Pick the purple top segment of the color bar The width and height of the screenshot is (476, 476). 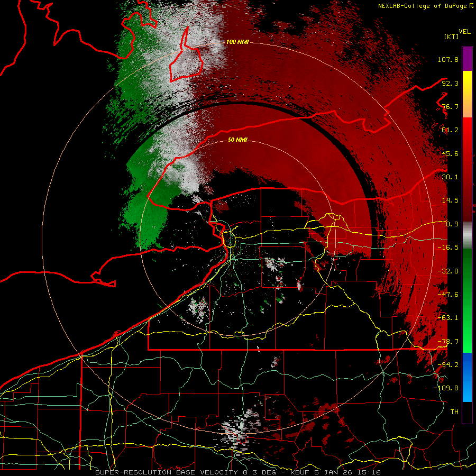click(x=467, y=59)
